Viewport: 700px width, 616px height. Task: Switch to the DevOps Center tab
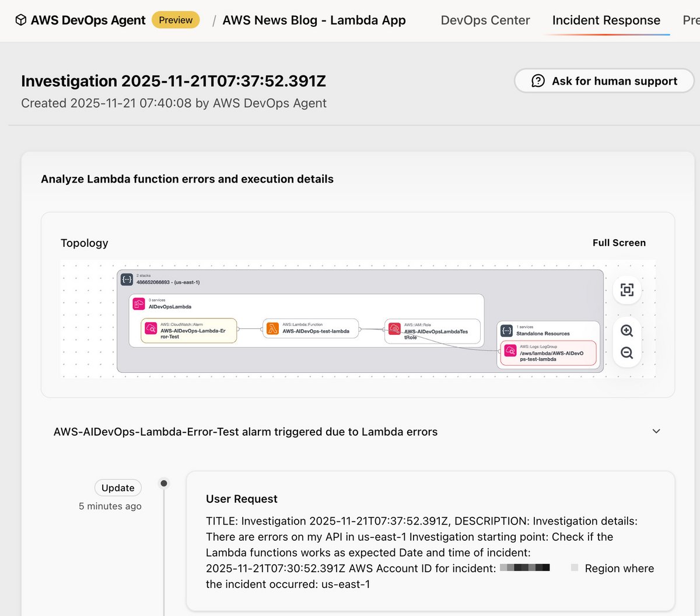point(485,20)
